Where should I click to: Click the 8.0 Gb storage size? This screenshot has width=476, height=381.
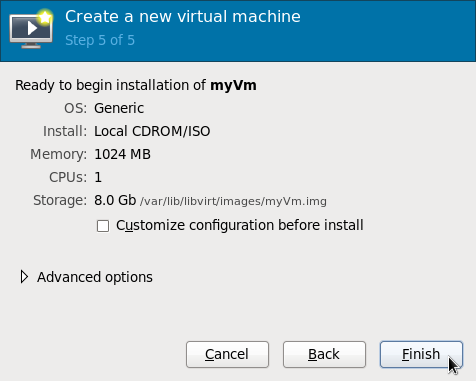115,200
